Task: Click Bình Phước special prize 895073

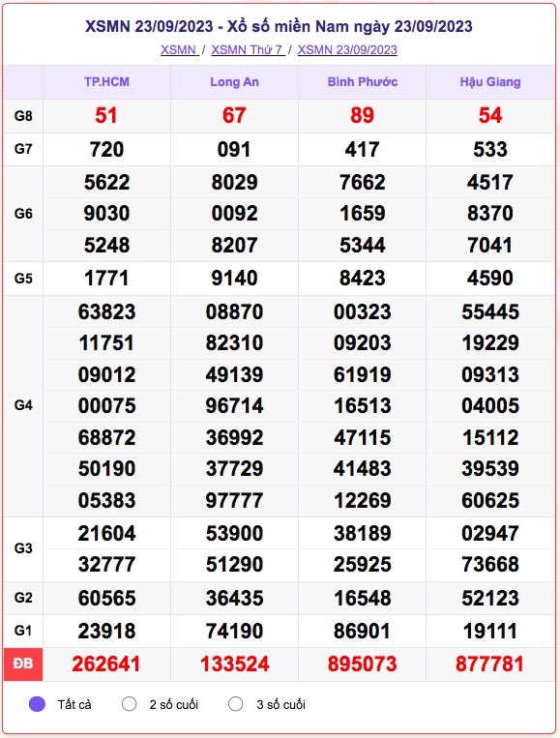Action: (363, 664)
